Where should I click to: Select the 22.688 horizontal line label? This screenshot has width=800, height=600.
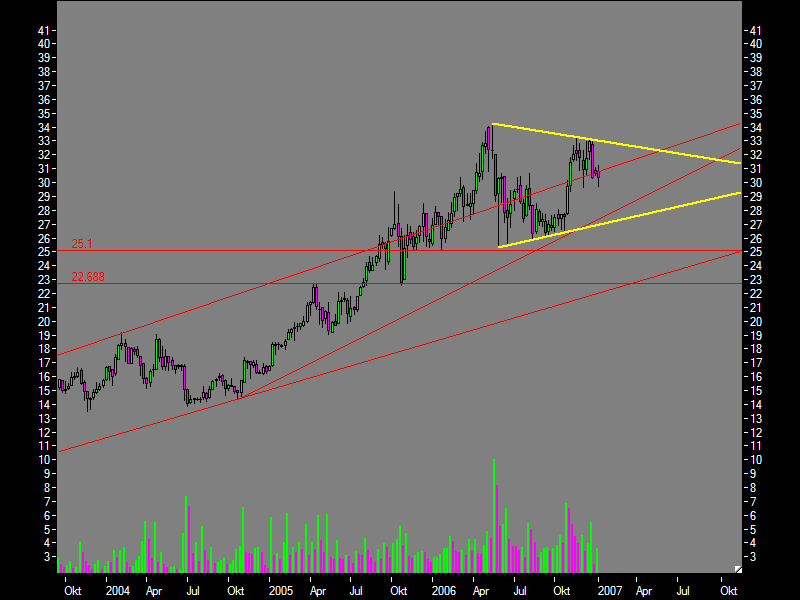tap(87, 276)
